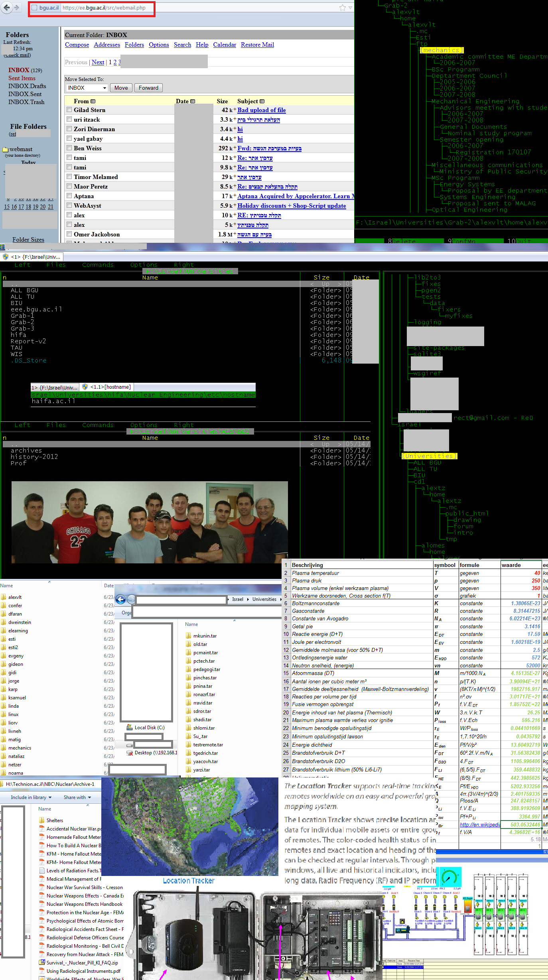Click the breadcrumb arrow after Israel

pos(248,599)
